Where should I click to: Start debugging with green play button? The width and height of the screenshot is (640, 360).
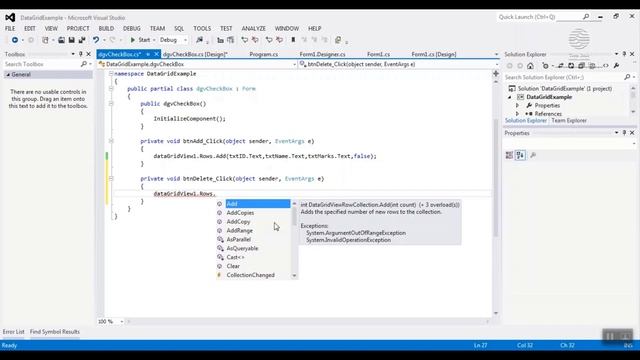(x=133, y=40)
